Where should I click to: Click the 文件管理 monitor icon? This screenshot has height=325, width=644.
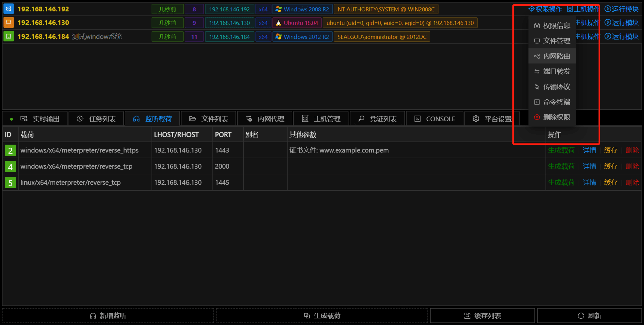pos(537,41)
